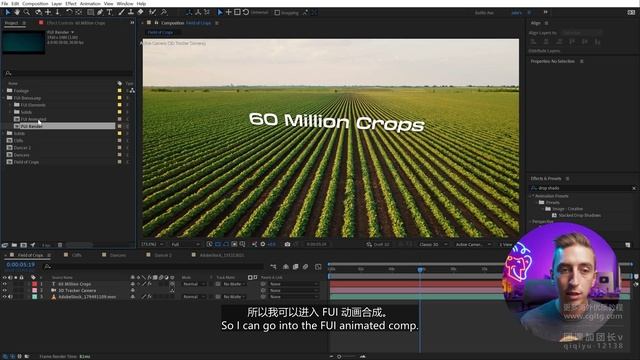The image size is (640, 360).
Task: Hide the 60 Million Crops layer
Action: pyautogui.click(x=4, y=284)
